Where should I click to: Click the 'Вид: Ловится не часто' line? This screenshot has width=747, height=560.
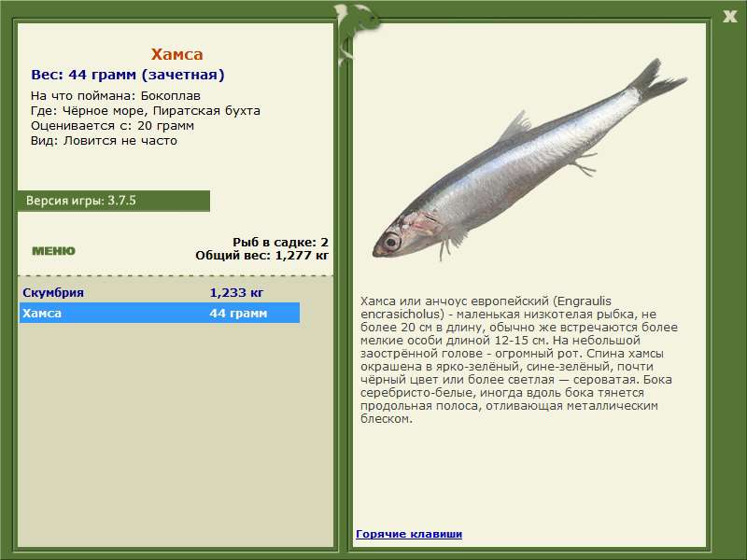[104, 141]
